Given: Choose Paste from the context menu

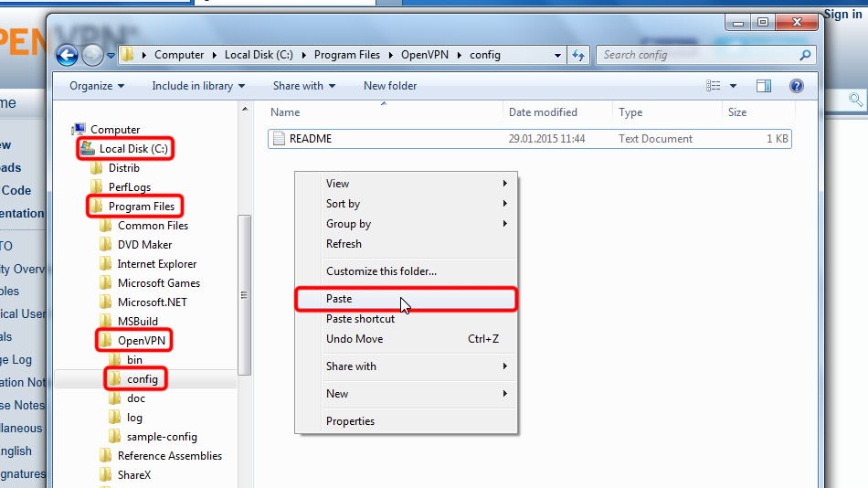Looking at the screenshot, I should point(339,299).
